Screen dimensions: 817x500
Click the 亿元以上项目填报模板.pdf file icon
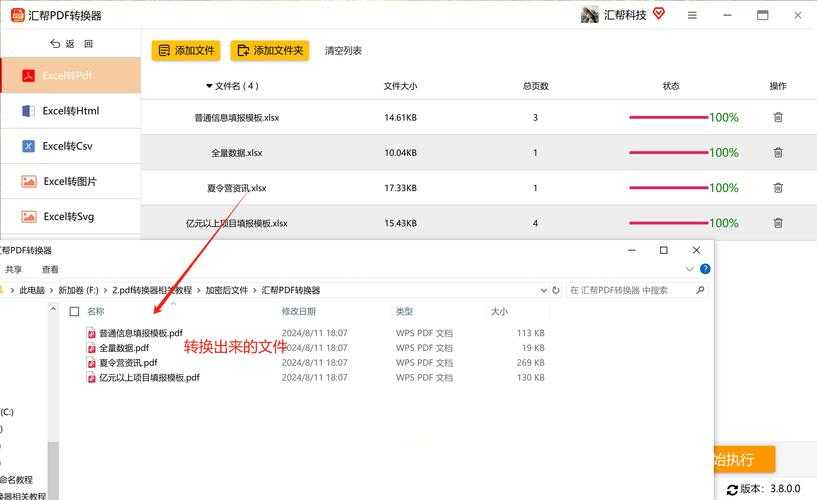tap(91, 378)
